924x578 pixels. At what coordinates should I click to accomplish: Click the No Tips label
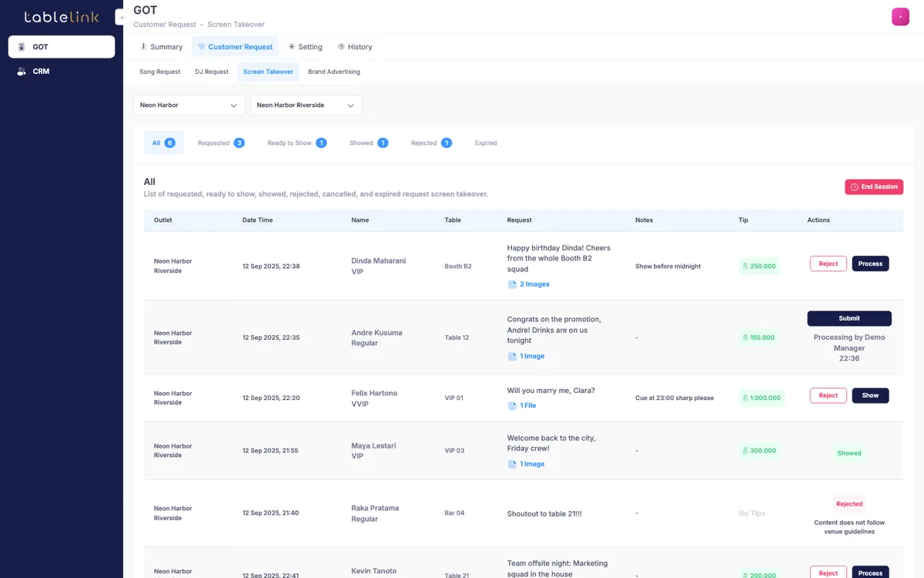coord(752,513)
